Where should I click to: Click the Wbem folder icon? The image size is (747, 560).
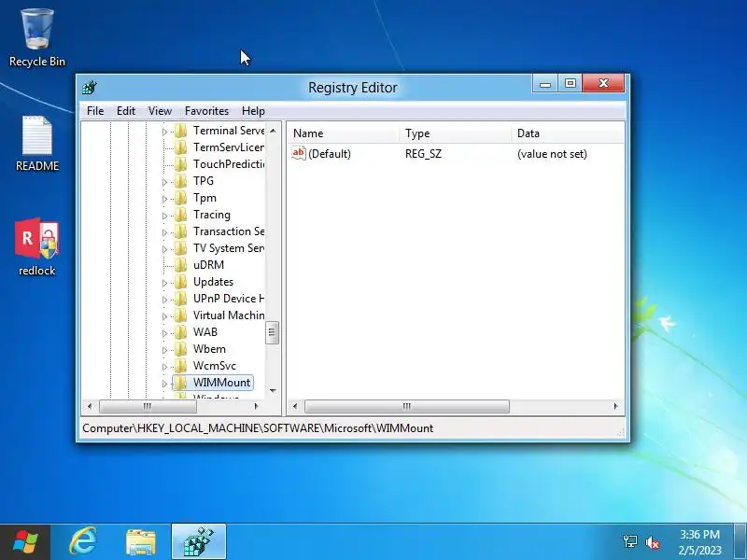pos(180,349)
